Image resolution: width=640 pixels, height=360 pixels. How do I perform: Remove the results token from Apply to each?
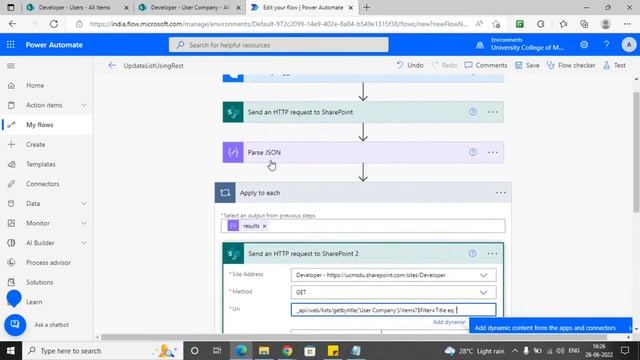point(264,226)
